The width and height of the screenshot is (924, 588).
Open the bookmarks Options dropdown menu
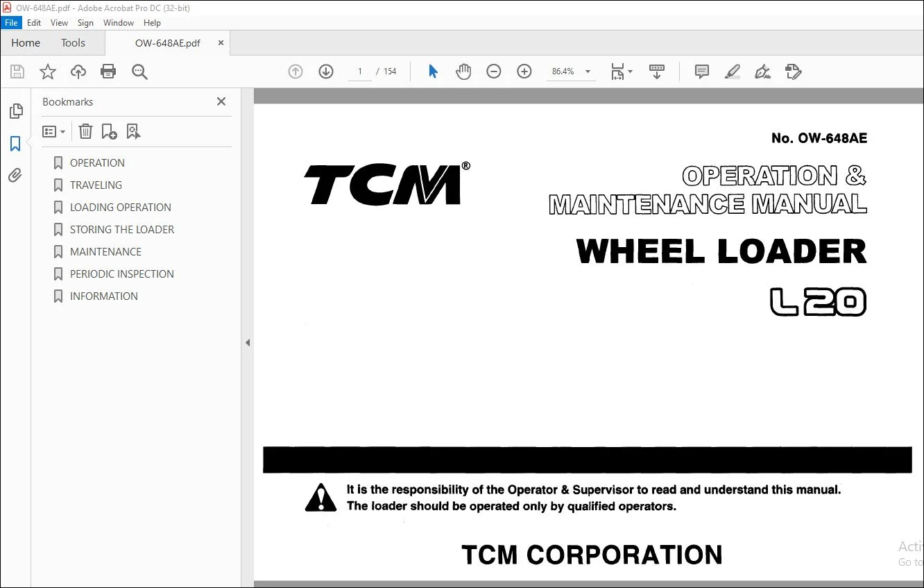(53, 131)
